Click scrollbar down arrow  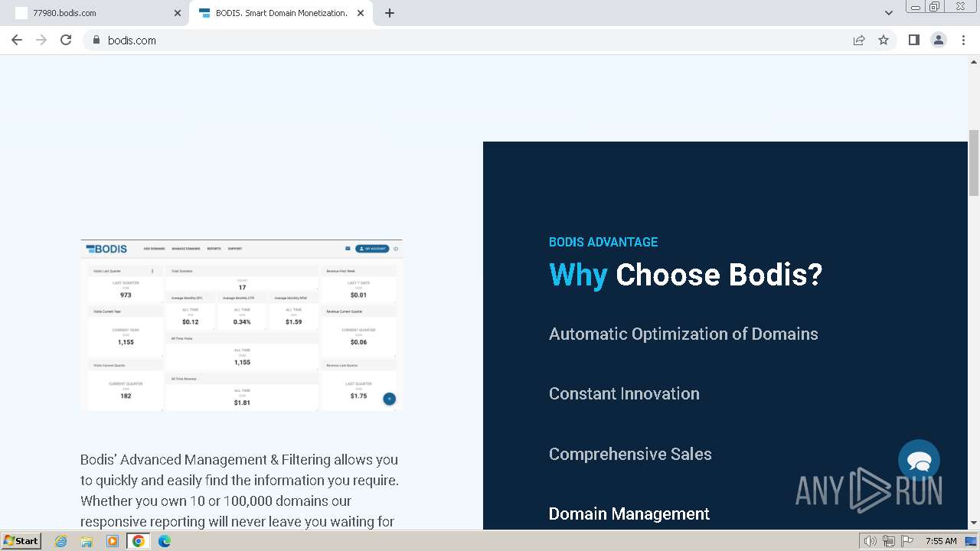974,523
